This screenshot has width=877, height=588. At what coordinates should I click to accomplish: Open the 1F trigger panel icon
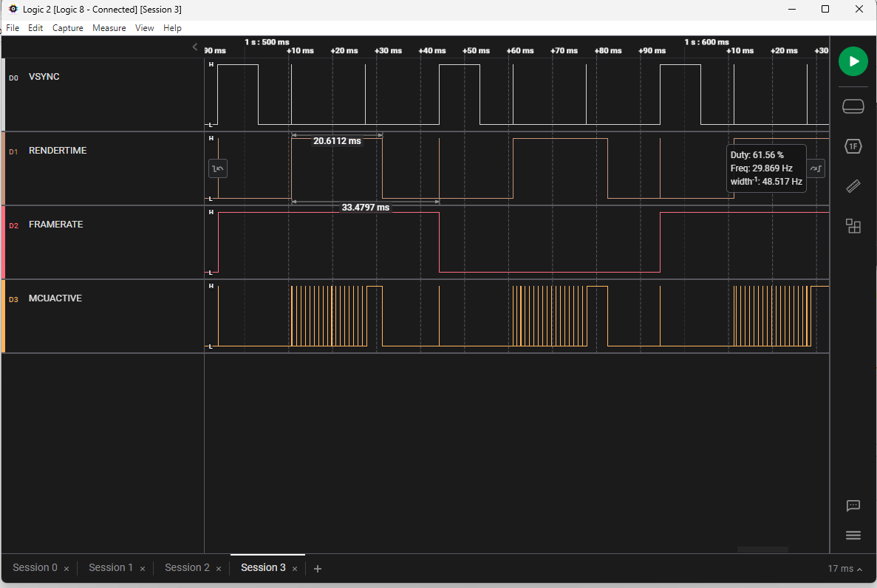coord(853,146)
